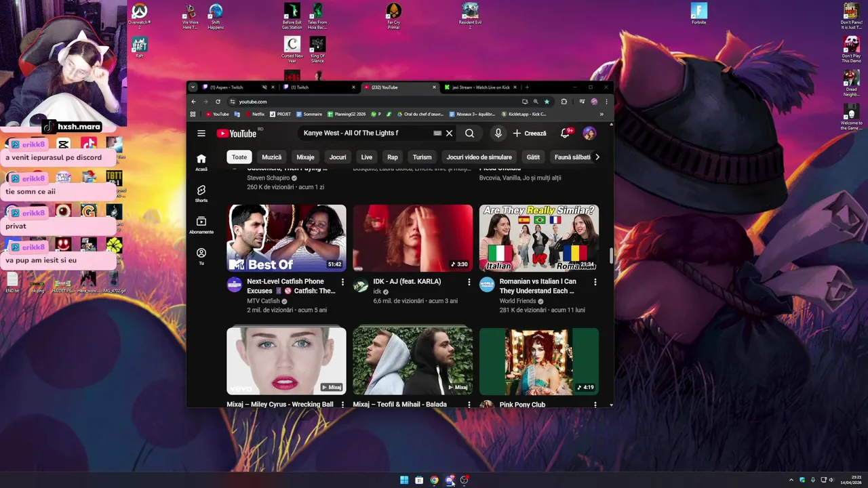
Task: Unmute the Aspen Twitch tab
Action: click(x=264, y=87)
